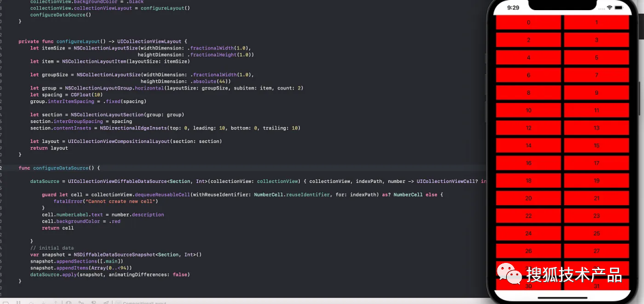The height and width of the screenshot is (304, 644).
Task: Pick cell 14 in the simulator grid
Action: [x=528, y=145]
